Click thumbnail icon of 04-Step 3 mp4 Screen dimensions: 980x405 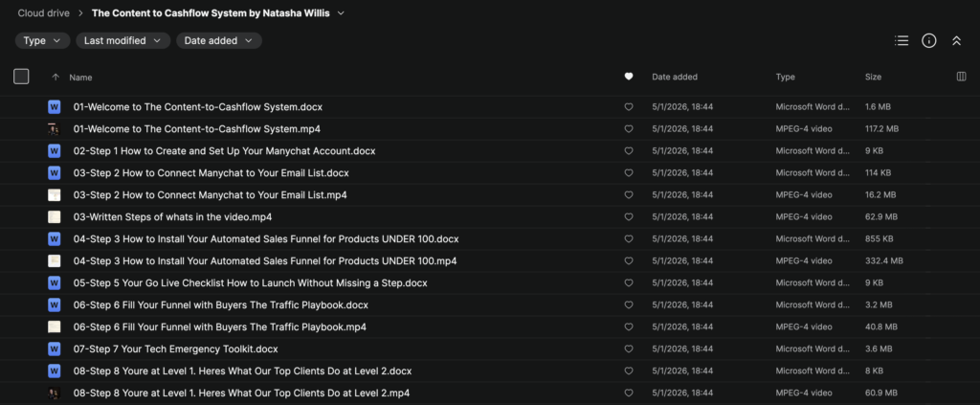pyautogui.click(x=55, y=260)
